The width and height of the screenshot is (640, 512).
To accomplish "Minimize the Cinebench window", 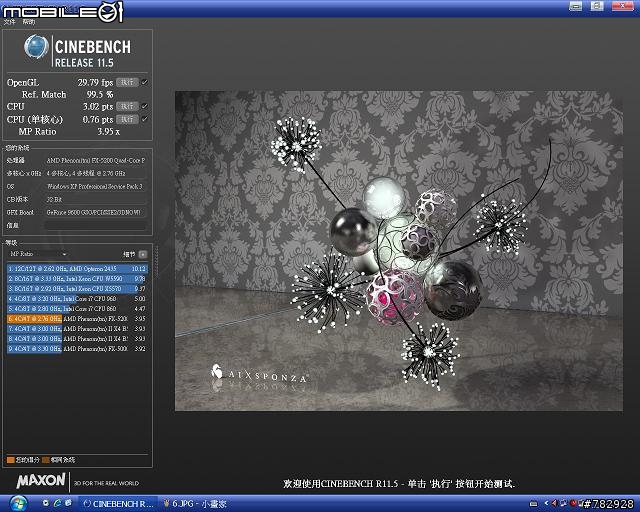I will pyautogui.click(x=576, y=6).
